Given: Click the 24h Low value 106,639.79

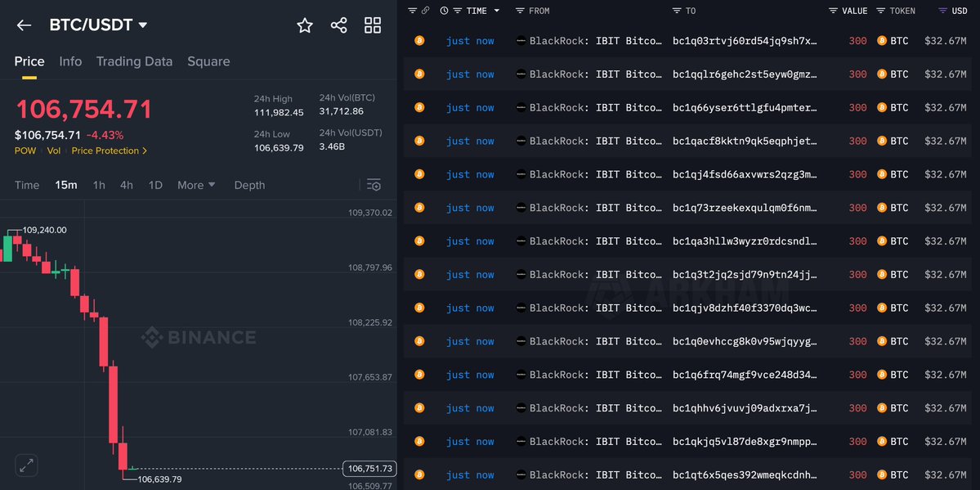Looking at the screenshot, I should click(x=279, y=148).
